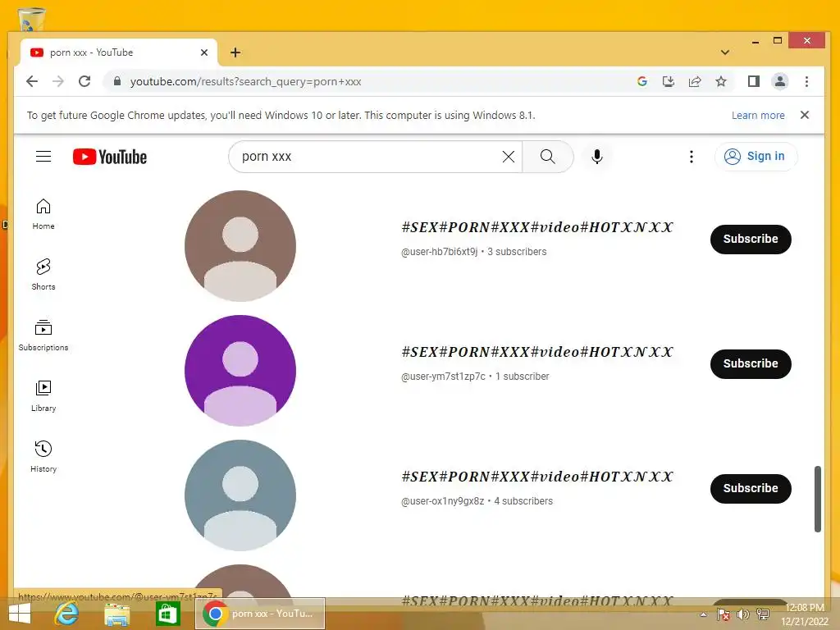Open channel title above @user-ox1ny9gx8z
The image size is (840, 630).
click(x=536, y=477)
